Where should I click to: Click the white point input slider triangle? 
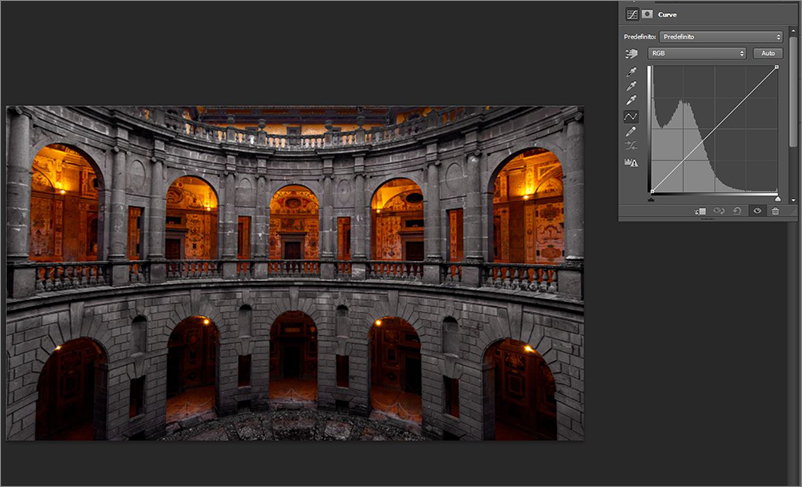778,198
